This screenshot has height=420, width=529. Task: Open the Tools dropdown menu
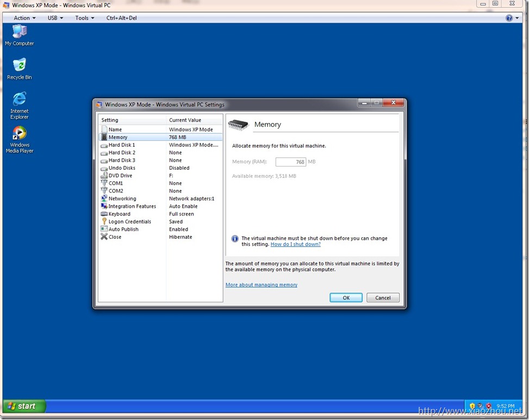(x=85, y=18)
